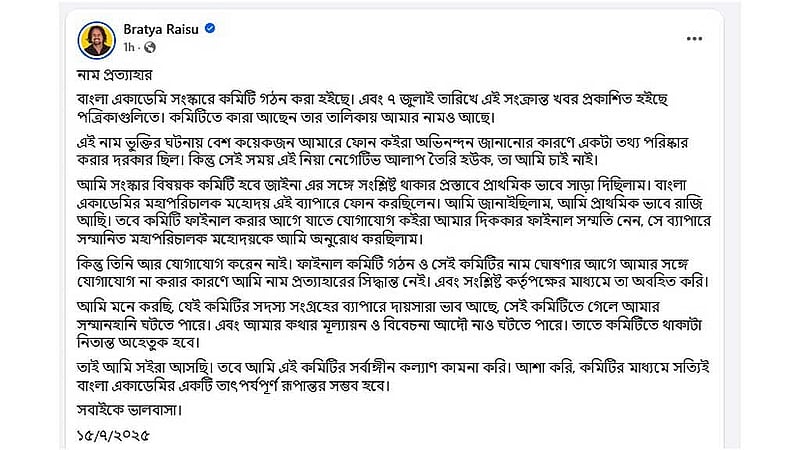Viewport: 800px width, 450px height.
Task: Click the paragraph beginning বাংলা একাডেমি সংস্কারে
Action: coord(372,108)
